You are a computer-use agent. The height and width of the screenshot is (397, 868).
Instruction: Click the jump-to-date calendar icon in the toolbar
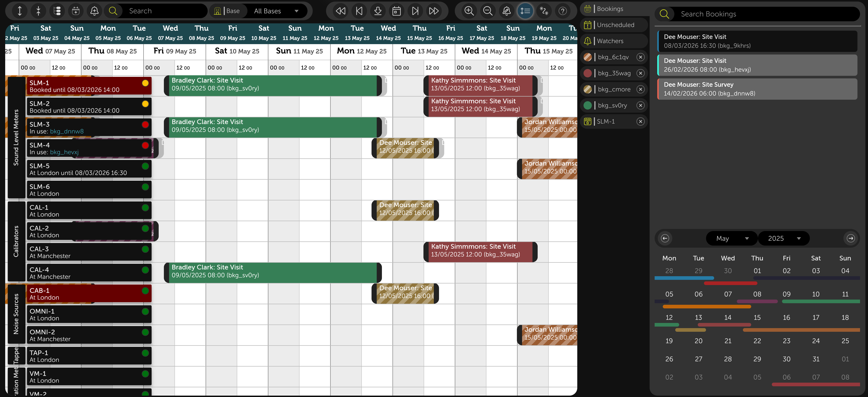click(397, 11)
